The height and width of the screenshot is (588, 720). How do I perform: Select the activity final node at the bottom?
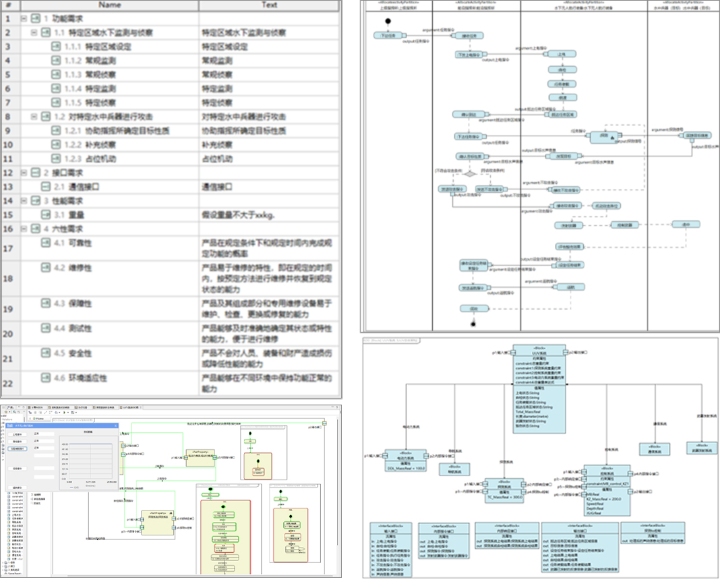coord(473,324)
